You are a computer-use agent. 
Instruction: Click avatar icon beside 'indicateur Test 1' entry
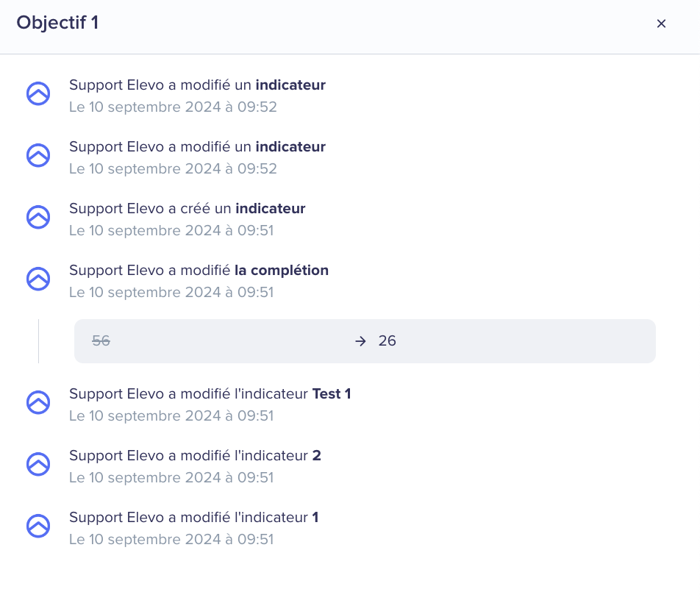(x=38, y=402)
